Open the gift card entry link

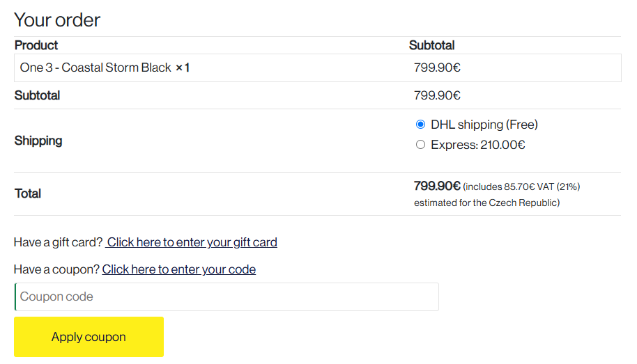pyautogui.click(x=192, y=242)
